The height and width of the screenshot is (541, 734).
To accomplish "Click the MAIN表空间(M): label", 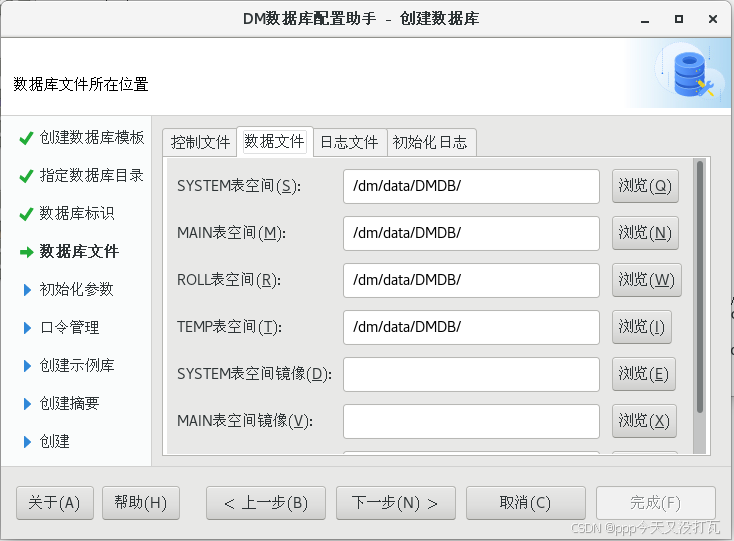I will pos(231,233).
